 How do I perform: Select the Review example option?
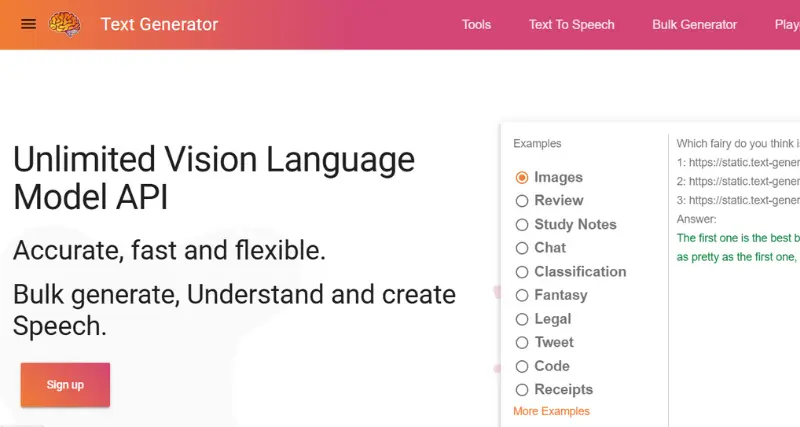coord(522,201)
